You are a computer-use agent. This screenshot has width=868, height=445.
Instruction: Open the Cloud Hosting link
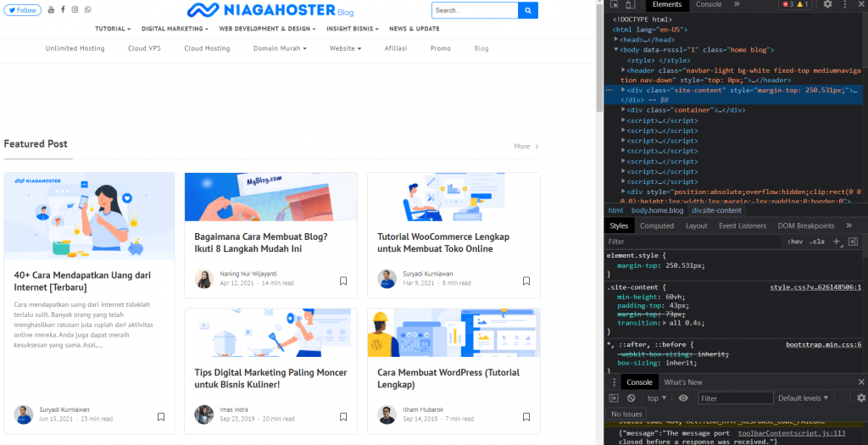[207, 48]
